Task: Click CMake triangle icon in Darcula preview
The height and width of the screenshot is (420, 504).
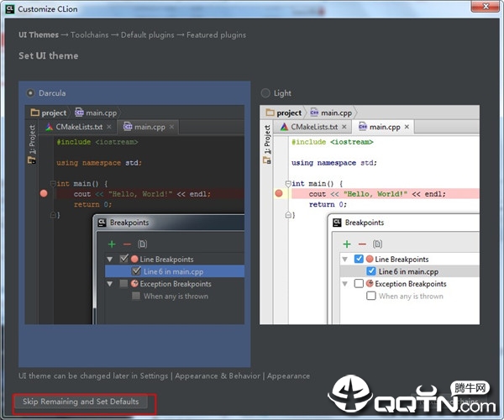Action: point(50,127)
